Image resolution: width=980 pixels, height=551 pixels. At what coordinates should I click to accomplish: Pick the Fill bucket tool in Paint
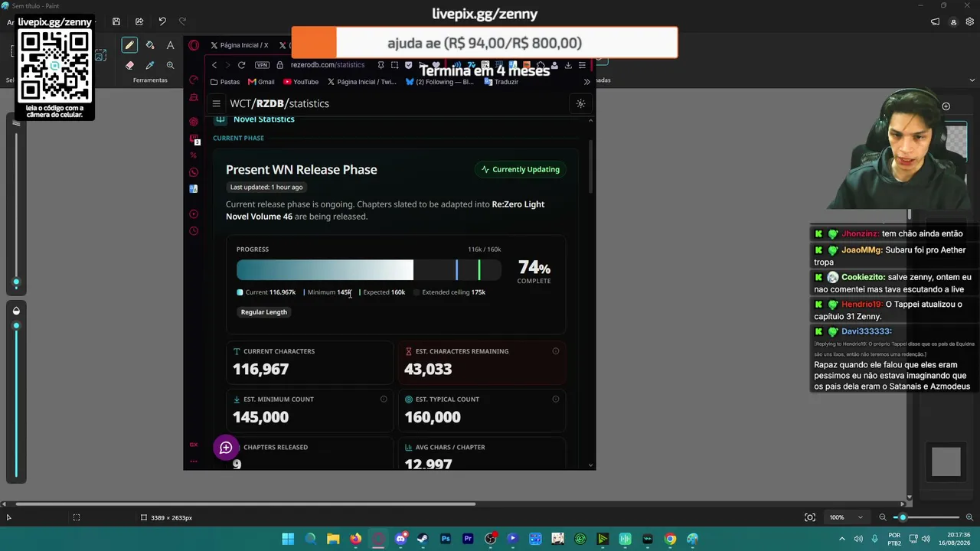tap(150, 45)
